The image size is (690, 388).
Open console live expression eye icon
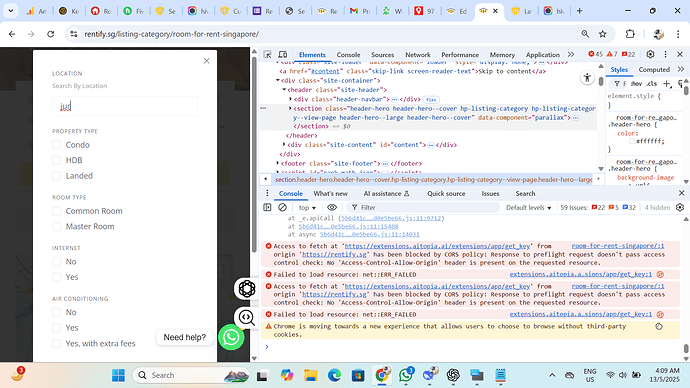tap(332, 207)
